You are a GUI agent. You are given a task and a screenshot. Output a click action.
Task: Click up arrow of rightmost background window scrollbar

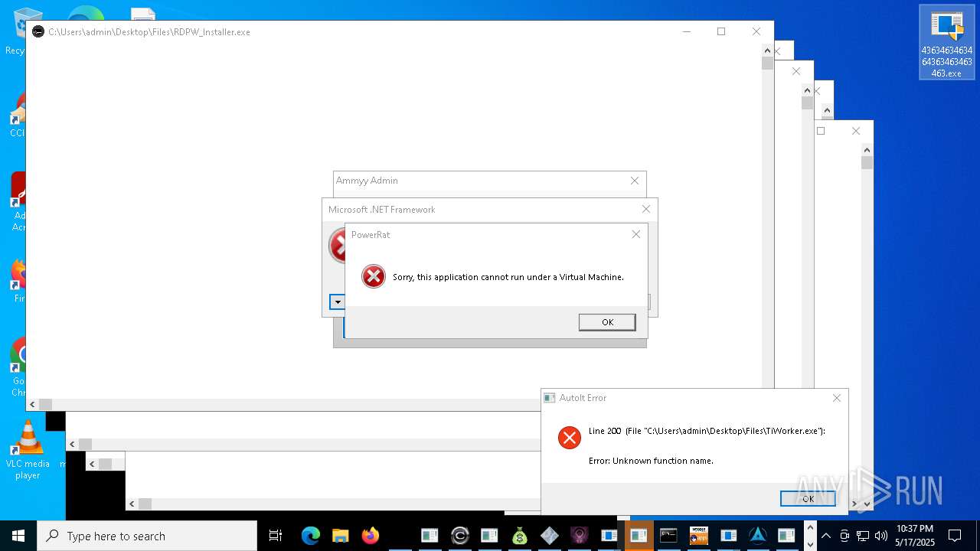tap(867, 151)
